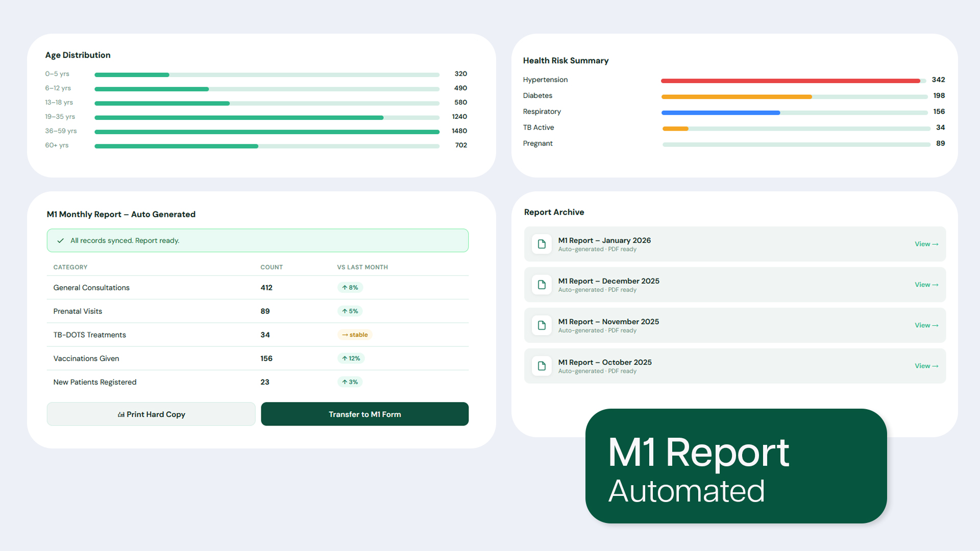Click the arrow icon on January 2026 View link
Image resolution: width=980 pixels, height=551 pixels.
(935, 244)
